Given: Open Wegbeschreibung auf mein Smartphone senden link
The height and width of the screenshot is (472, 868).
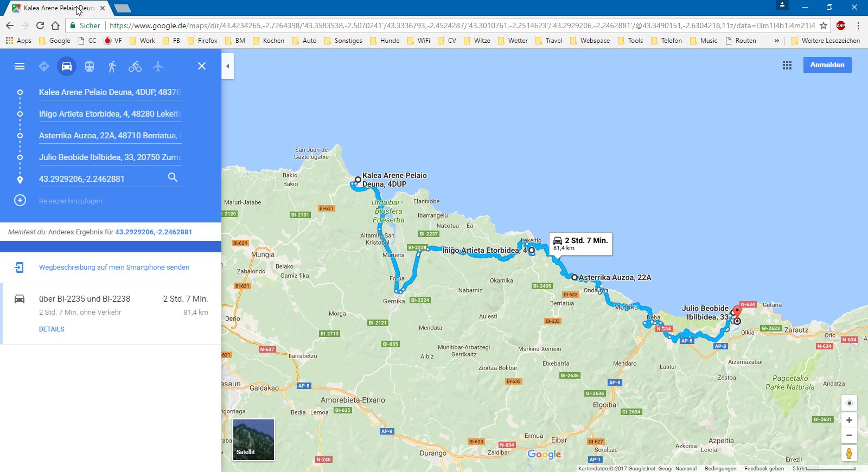Looking at the screenshot, I should pos(114,267).
